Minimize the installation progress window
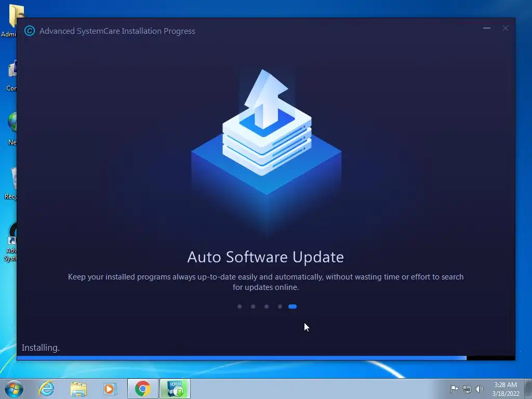Screen dimensions: 532x399 click(486, 28)
